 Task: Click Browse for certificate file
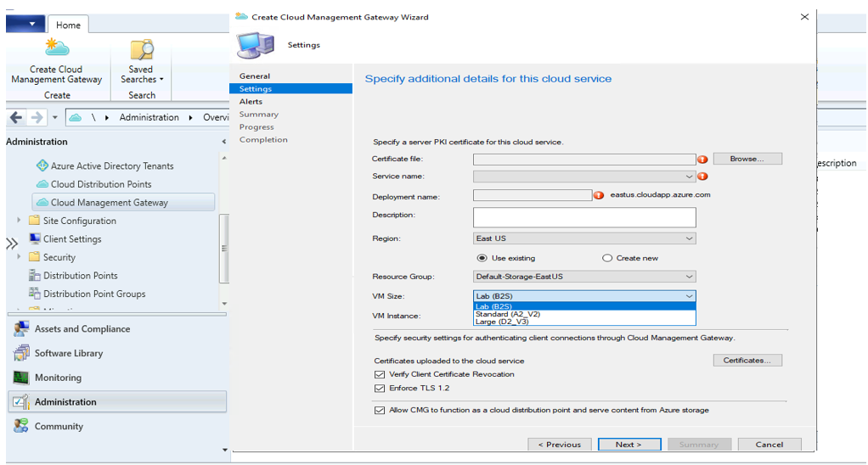tap(747, 159)
